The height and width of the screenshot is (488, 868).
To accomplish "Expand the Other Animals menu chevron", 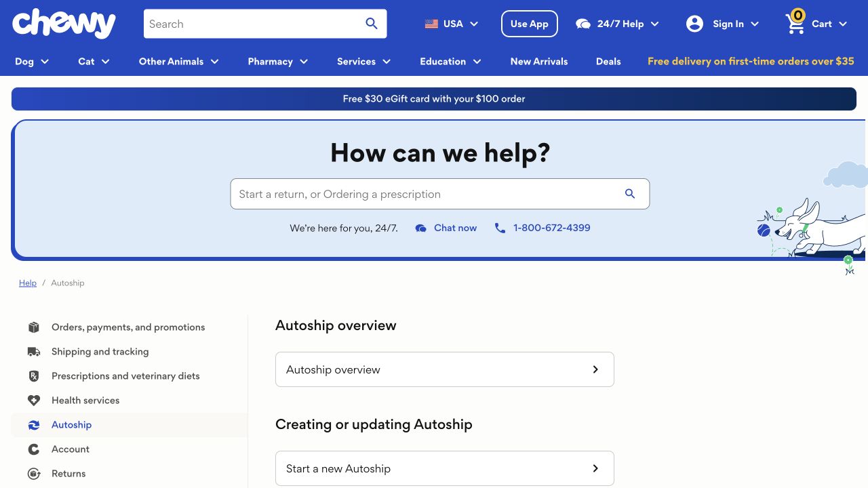I will click(x=215, y=62).
